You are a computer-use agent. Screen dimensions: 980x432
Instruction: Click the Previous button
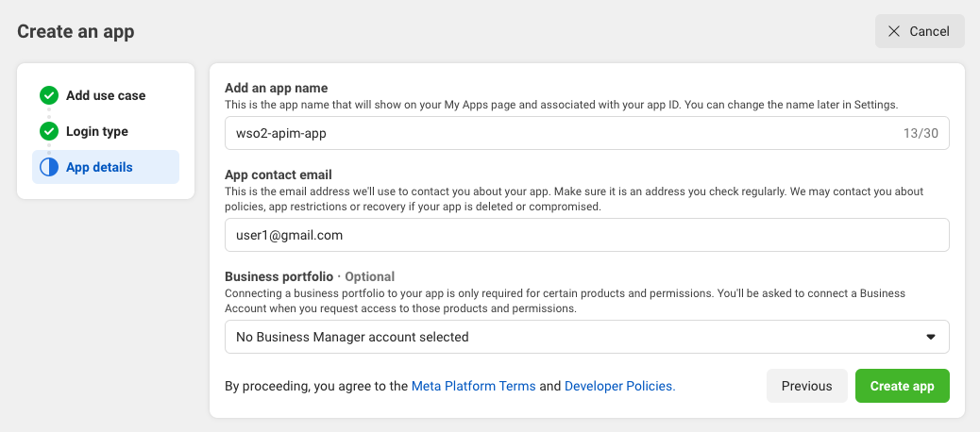[x=807, y=386]
